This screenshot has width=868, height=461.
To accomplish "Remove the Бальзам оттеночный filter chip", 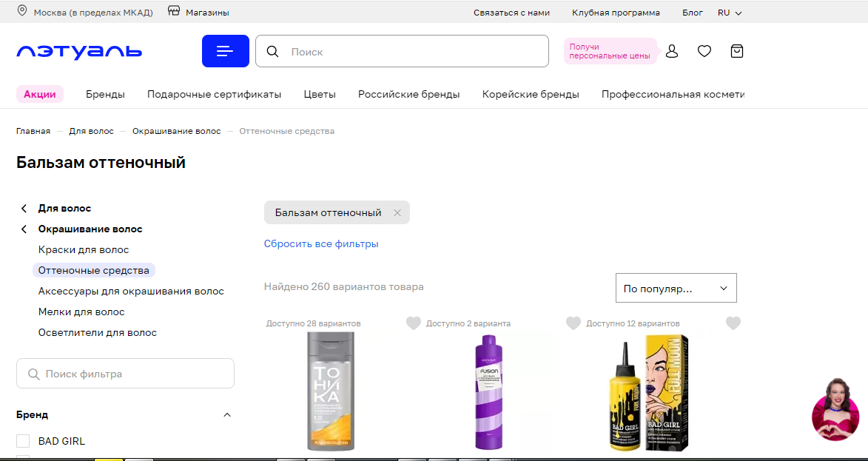I will click(x=397, y=212).
